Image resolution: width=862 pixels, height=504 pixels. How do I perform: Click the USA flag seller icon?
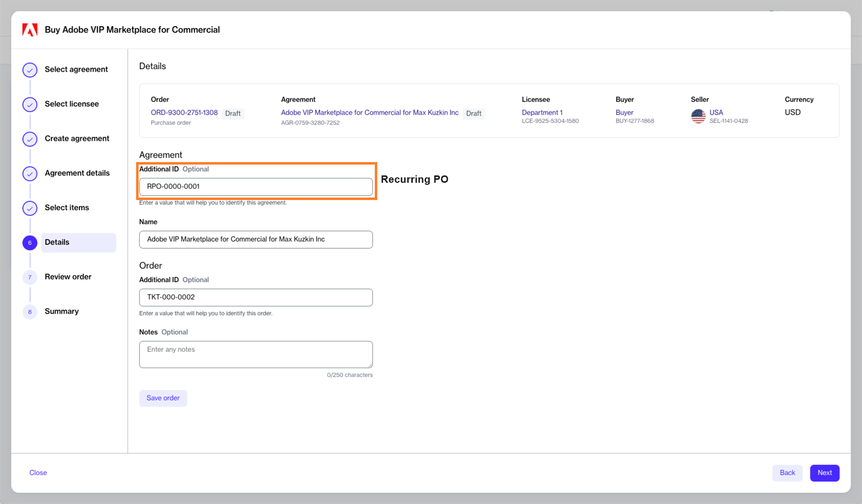[x=698, y=116]
